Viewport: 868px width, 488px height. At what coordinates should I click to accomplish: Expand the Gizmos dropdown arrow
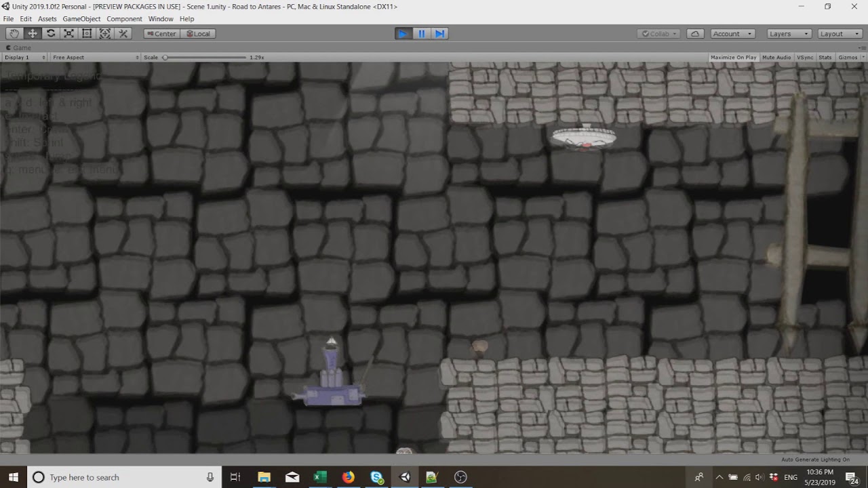pyautogui.click(x=863, y=57)
